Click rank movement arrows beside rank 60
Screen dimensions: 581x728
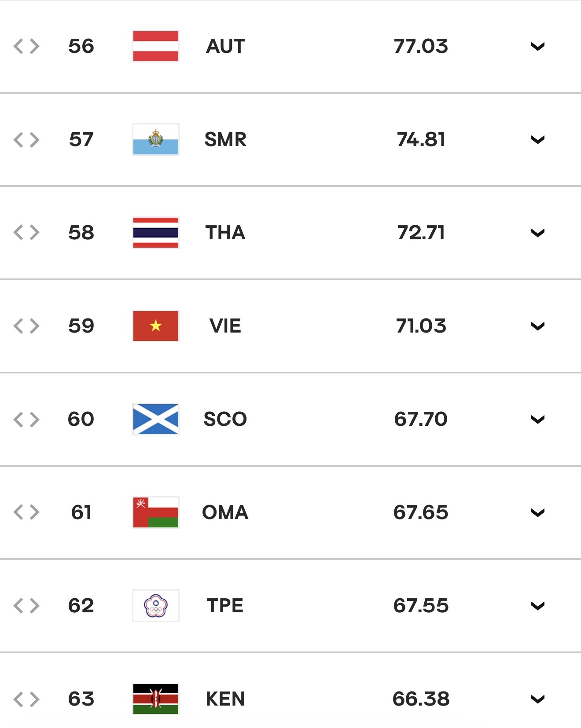pos(26,419)
